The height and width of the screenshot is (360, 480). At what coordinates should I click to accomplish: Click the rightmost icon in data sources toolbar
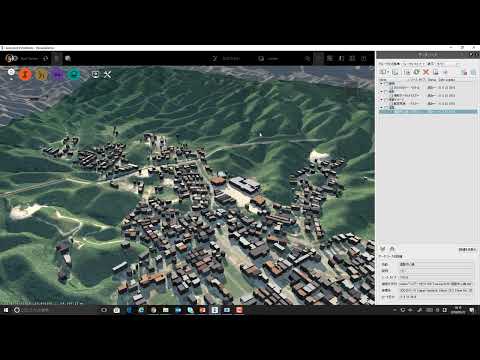click(473, 72)
